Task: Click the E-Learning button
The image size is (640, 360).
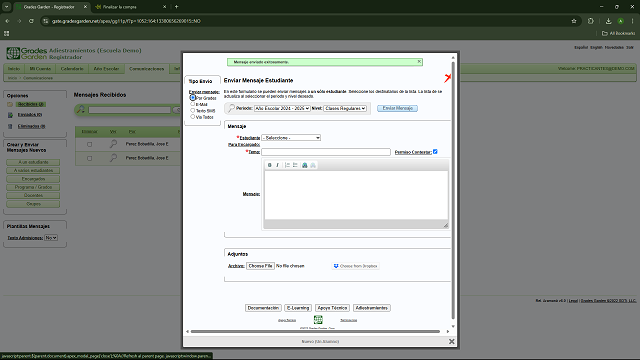Action: [298, 308]
